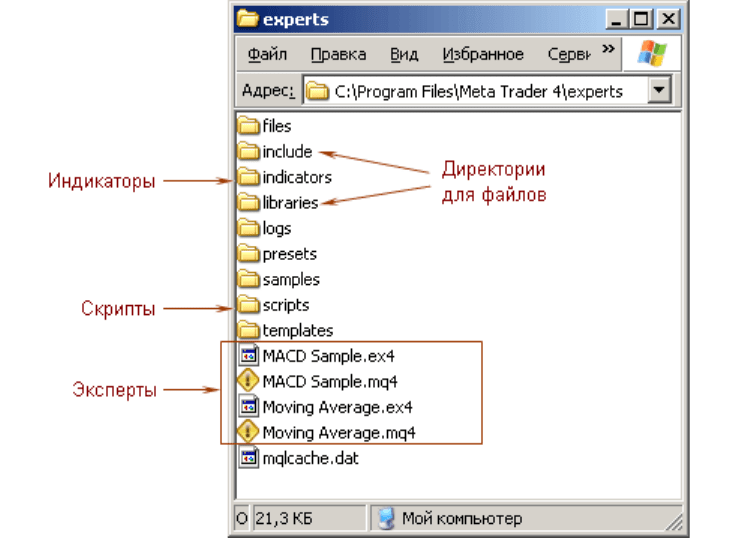Select 'MACD Sample.ex4' file name
Viewport: 750px width, 538px height.
pyautogui.click(x=329, y=356)
